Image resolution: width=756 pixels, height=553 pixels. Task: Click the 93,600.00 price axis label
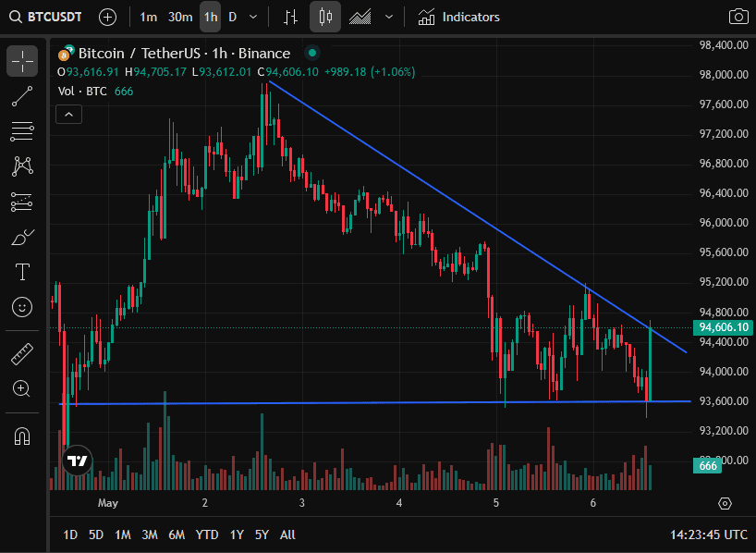[724, 401]
